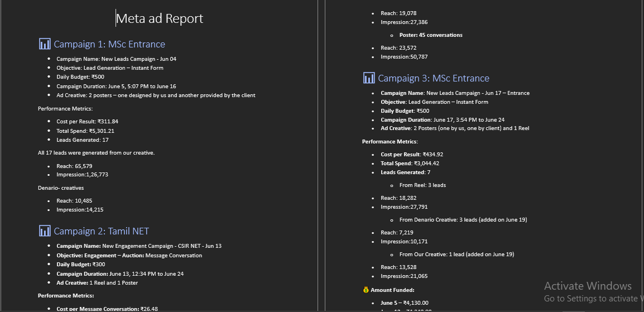Click the 'Campaign 2: Tamil NET' heading
Screen dimensions: 644x312
pyautogui.click(x=101, y=231)
